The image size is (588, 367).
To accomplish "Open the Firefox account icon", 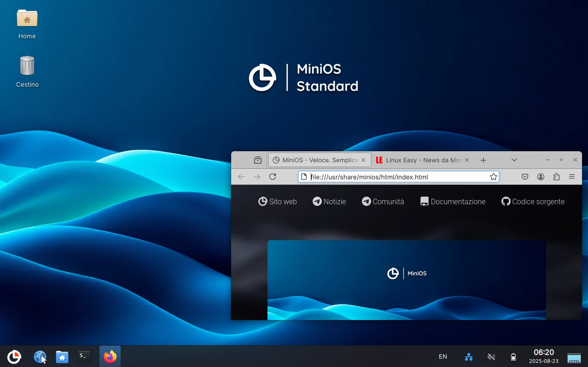I will point(541,177).
